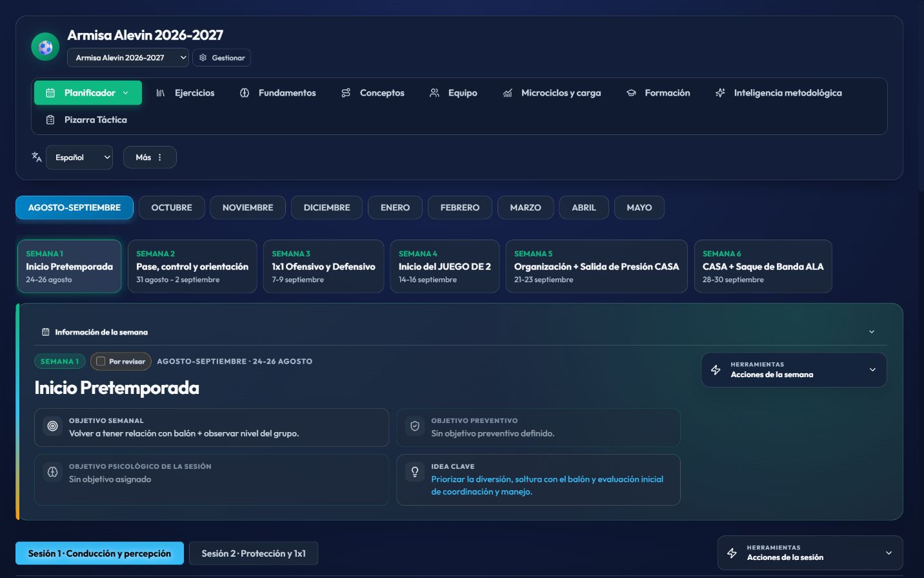Click the lightbulb icon in Idea Clave
The width and height of the screenshot is (924, 578).
(x=415, y=472)
